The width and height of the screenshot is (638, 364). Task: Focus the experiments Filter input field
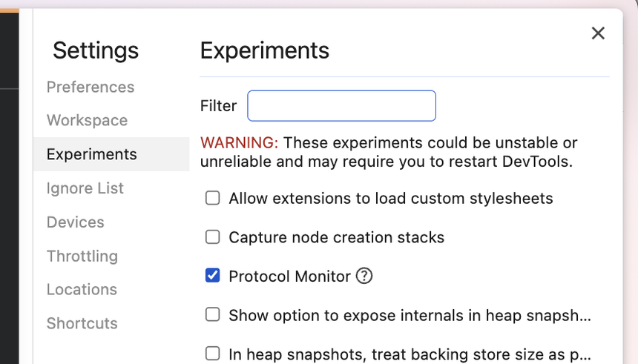[341, 106]
